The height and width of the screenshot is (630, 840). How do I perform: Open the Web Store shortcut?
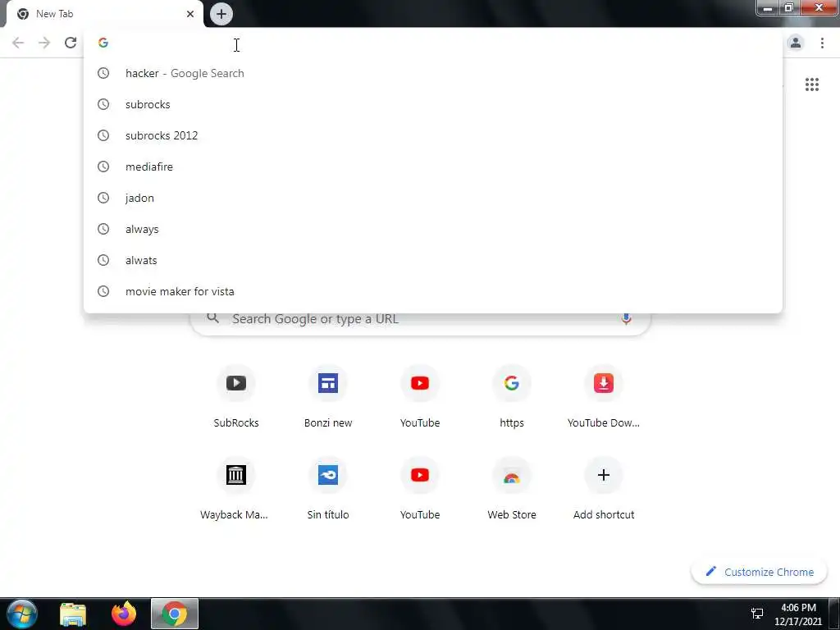coord(512,489)
